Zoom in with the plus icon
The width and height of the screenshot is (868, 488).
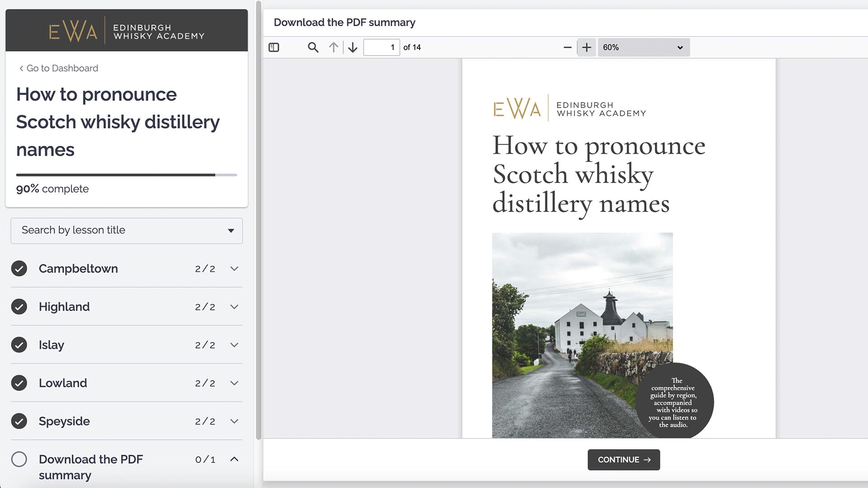[x=586, y=47]
